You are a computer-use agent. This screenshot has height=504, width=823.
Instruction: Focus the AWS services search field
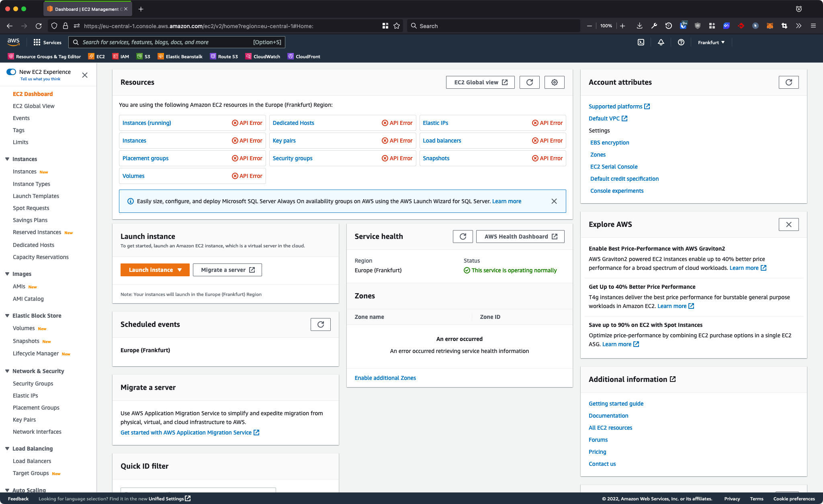177,42
